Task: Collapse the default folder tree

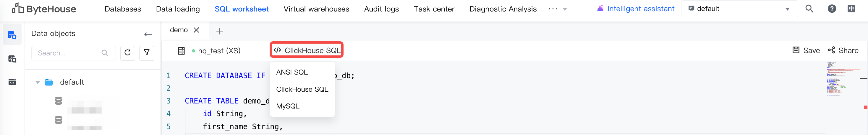Action: [x=38, y=82]
